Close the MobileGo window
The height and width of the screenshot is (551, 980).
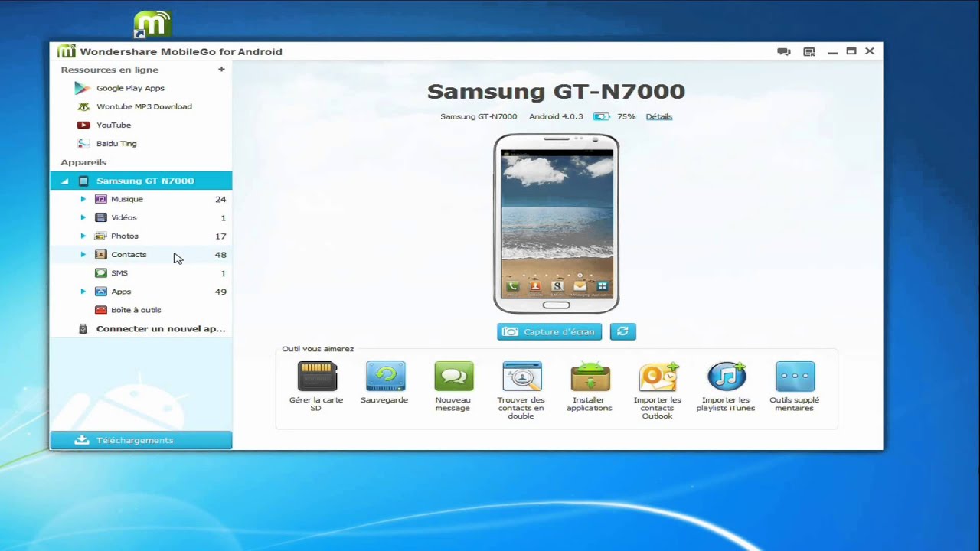(870, 51)
